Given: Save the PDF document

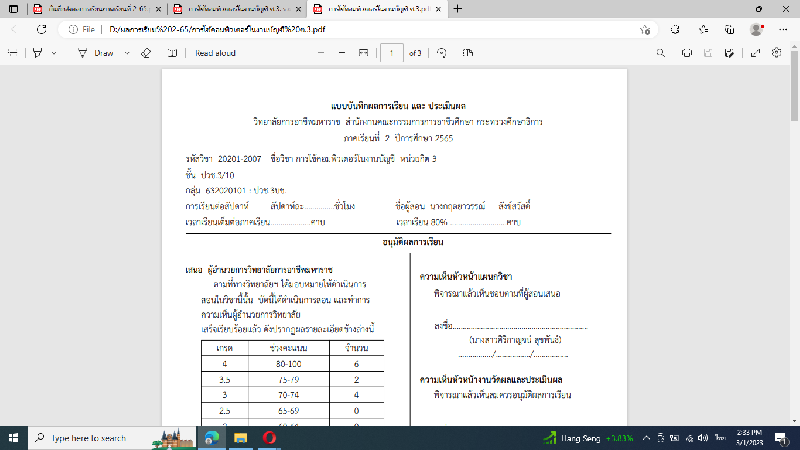Looking at the screenshot, I should coord(708,53).
